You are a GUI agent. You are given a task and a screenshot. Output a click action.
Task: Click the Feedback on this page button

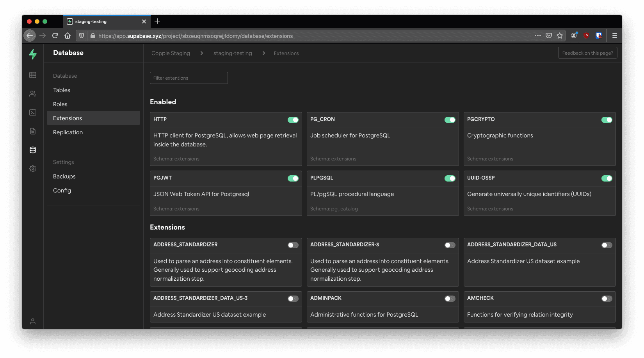pos(587,53)
